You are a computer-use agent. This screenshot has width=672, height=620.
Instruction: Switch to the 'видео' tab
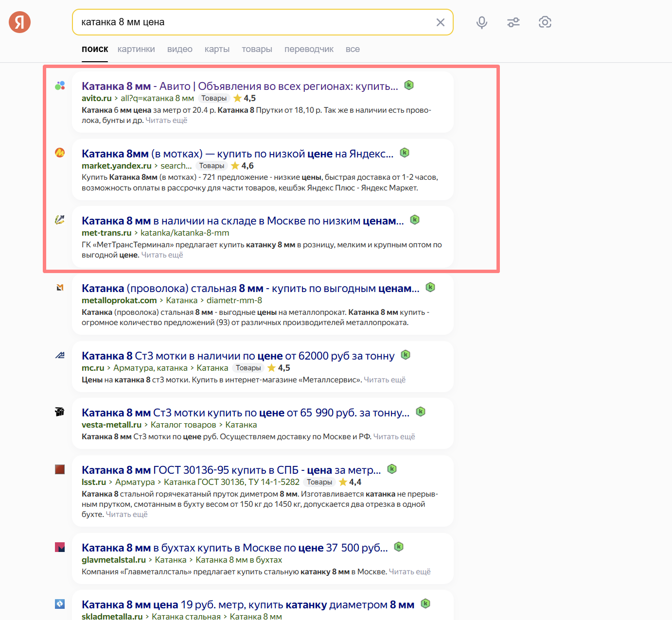point(180,49)
